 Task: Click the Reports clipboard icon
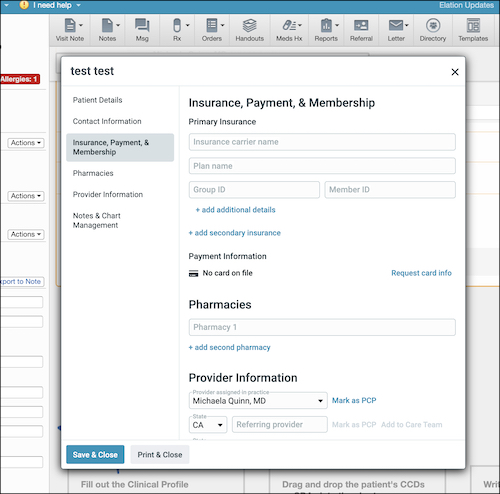pos(326,25)
